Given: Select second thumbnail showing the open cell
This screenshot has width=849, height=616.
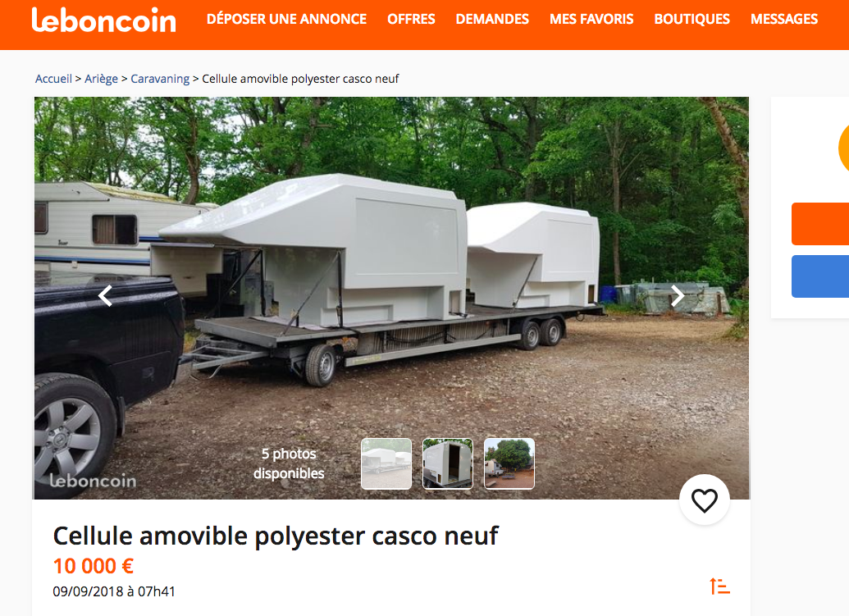Looking at the screenshot, I should [x=448, y=464].
